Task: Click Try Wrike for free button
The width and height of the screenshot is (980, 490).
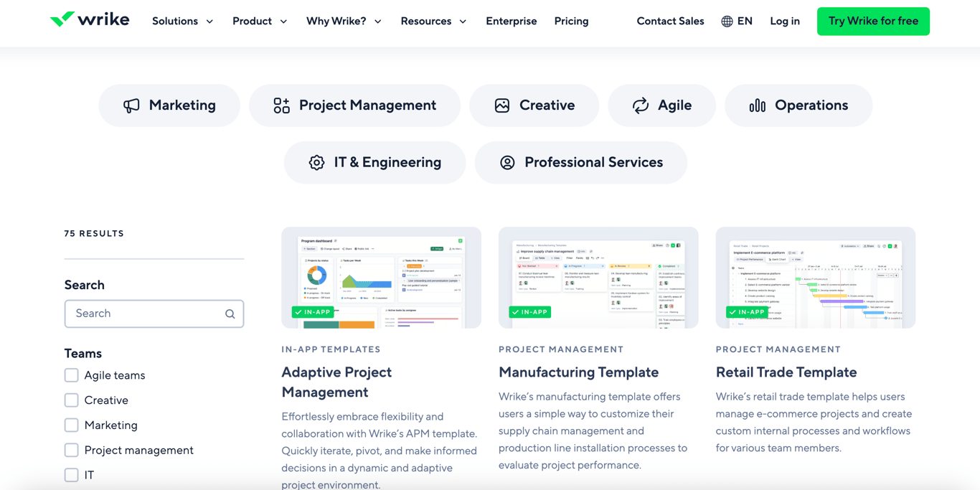Action: (873, 22)
